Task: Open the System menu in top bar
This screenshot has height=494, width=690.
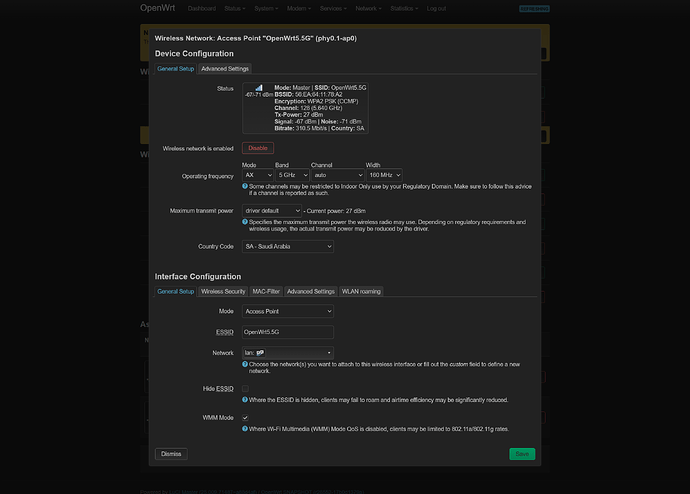Action: (x=266, y=8)
